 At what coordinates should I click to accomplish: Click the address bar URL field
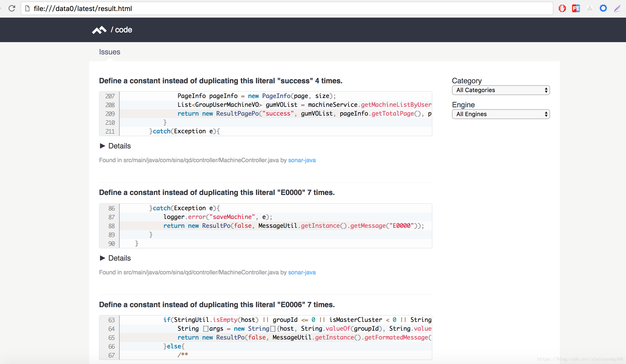tap(287, 8)
